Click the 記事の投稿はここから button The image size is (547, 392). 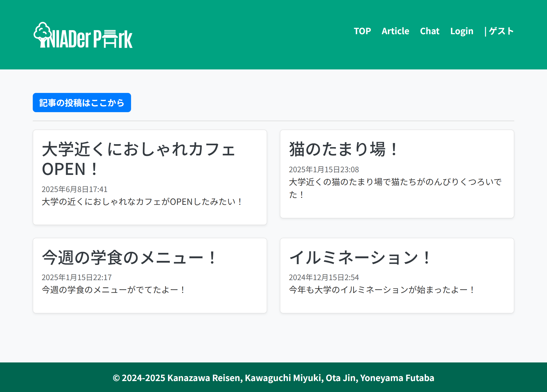[82, 103]
